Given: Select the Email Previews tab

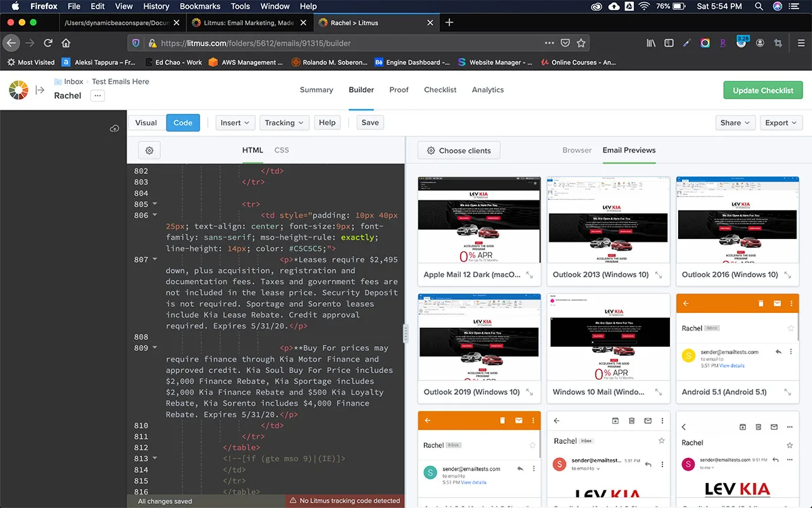Looking at the screenshot, I should pos(629,150).
